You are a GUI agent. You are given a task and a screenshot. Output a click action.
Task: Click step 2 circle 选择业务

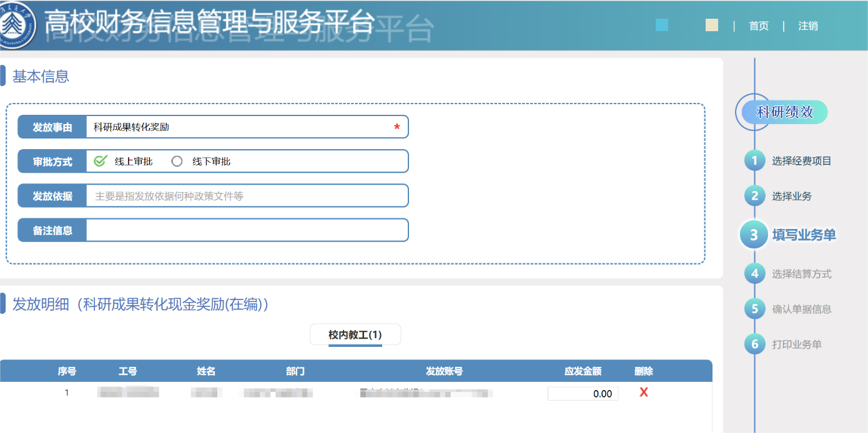[x=754, y=196]
